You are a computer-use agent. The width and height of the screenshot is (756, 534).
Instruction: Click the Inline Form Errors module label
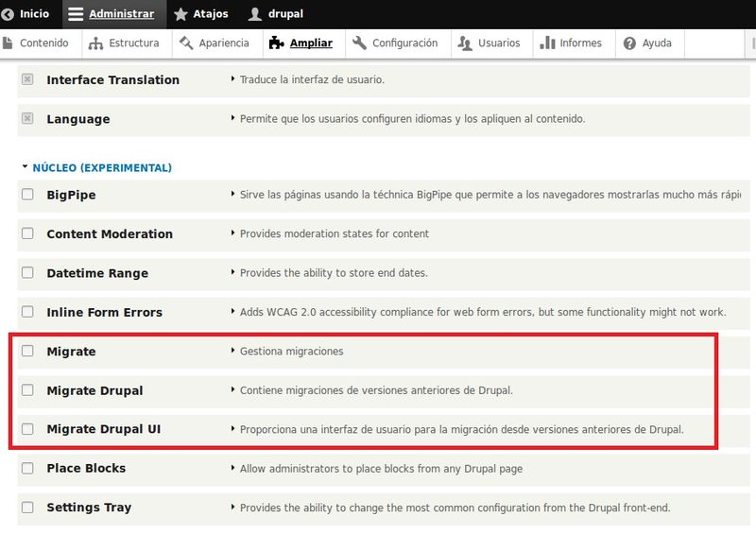click(104, 312)
